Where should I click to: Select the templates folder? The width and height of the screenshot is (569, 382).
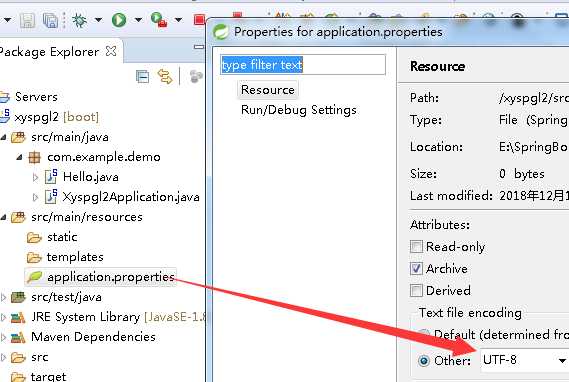point(75,257)
